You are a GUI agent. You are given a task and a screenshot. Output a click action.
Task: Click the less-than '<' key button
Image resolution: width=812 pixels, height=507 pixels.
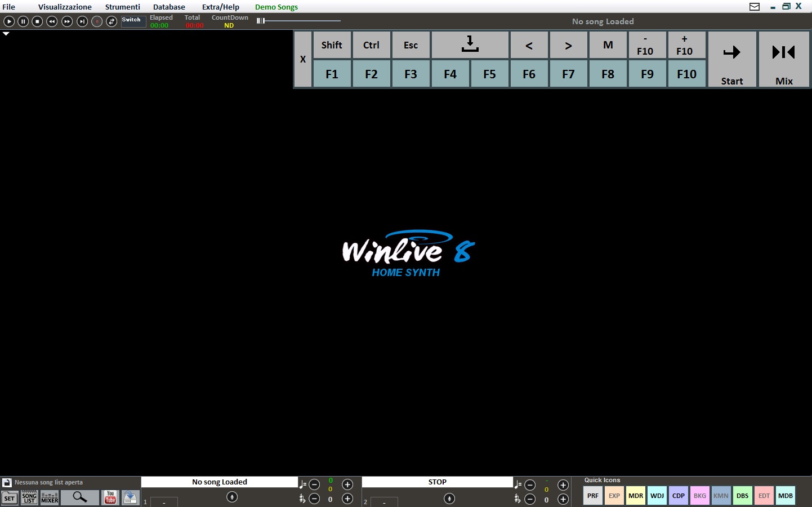pyautogui.click(x=529, y=45)
